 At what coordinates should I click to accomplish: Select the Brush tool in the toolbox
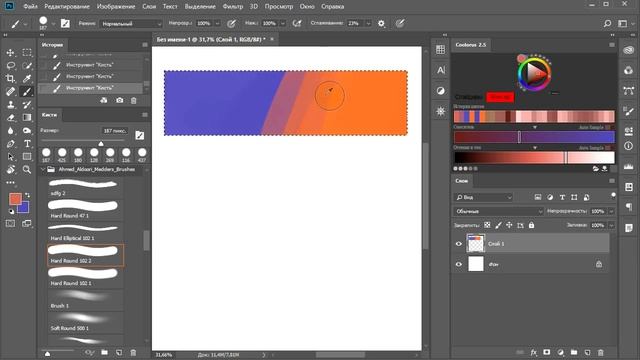click(27, 92)
